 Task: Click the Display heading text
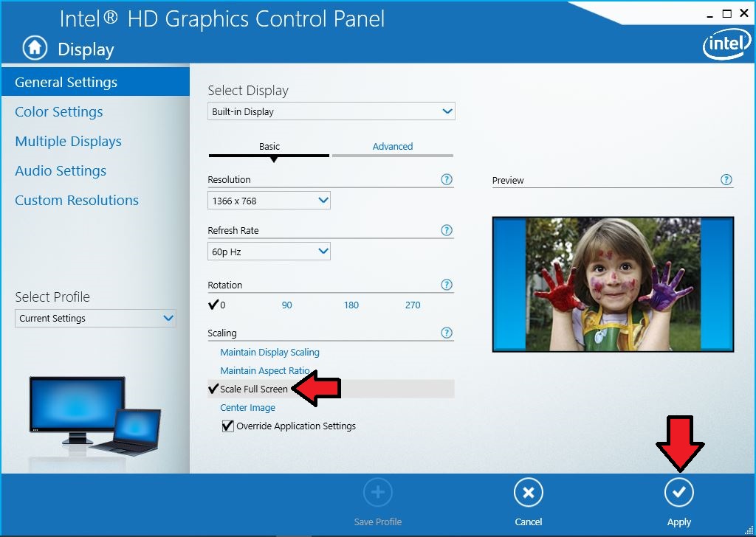point(86,49)
